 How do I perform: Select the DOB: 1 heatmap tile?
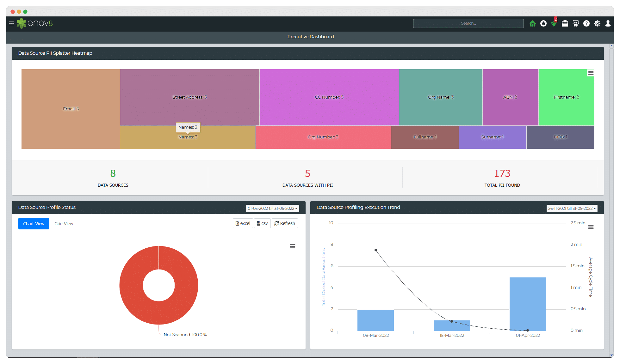pyautogui.click(x=560, y=137)
